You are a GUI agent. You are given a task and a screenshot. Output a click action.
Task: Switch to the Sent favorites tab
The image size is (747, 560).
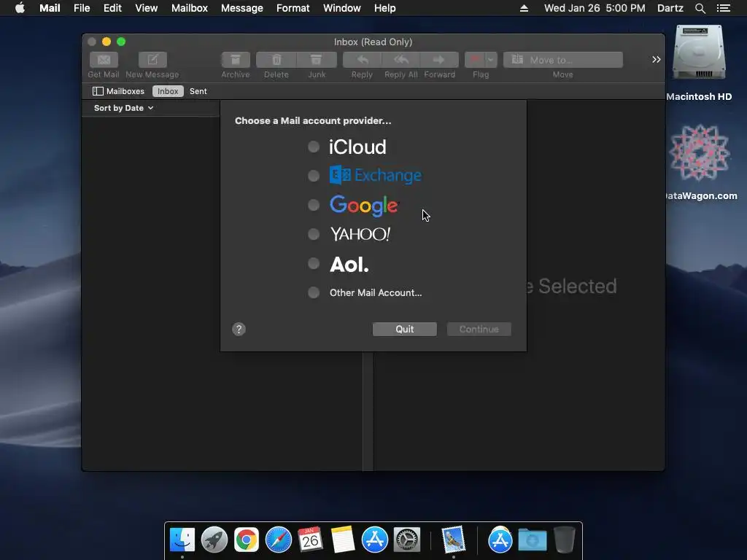click(198, 91)
